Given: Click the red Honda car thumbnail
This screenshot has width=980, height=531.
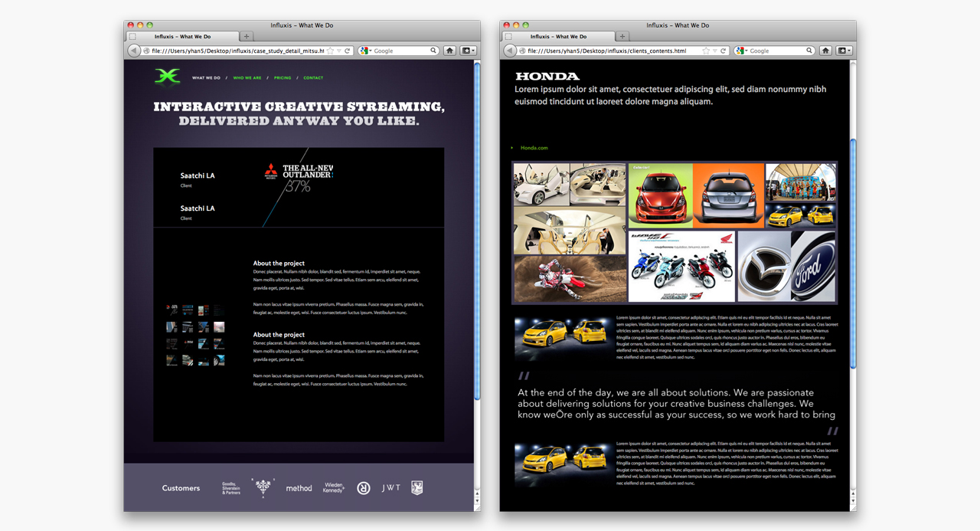Looking at the screenshot, I should [x=660, y=195].
